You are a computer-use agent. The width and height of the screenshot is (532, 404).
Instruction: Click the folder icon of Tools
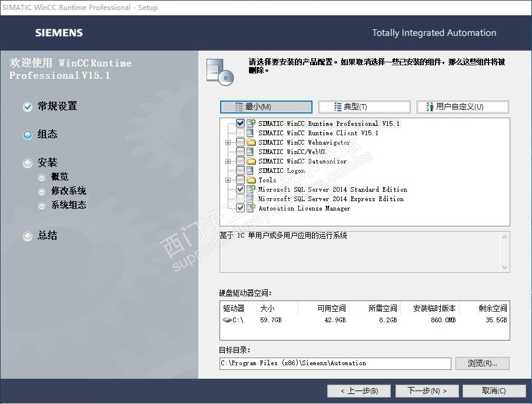click(251, 179)
